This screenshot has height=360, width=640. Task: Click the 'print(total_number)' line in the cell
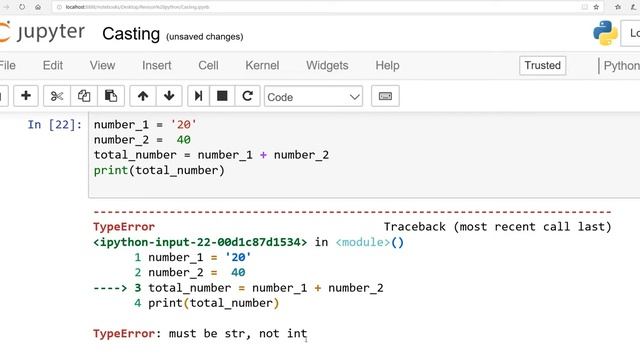[159, 170]
